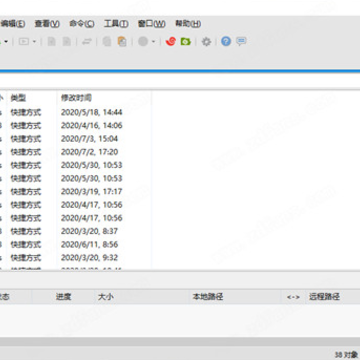Select the file modified 2020/3/19, 17:17
Screen dimensions: 360x360
pyautogui.click(x=92, y=192)
